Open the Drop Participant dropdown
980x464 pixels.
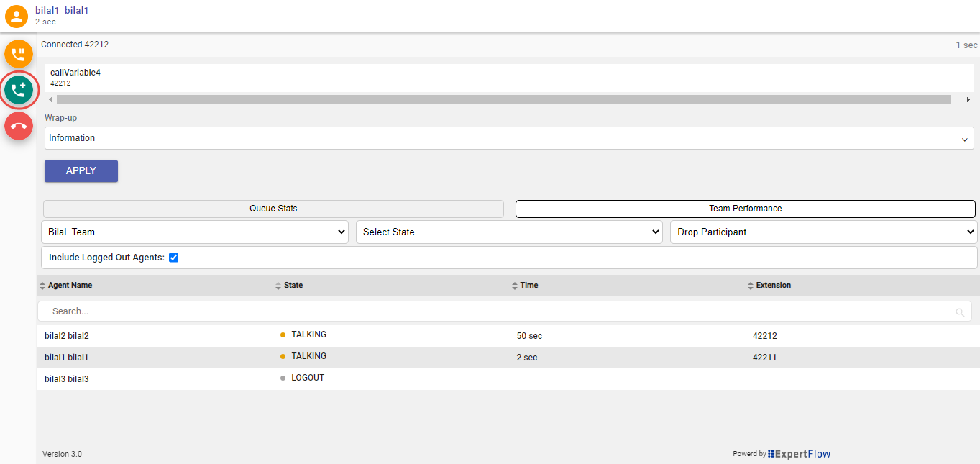[823, 232]
